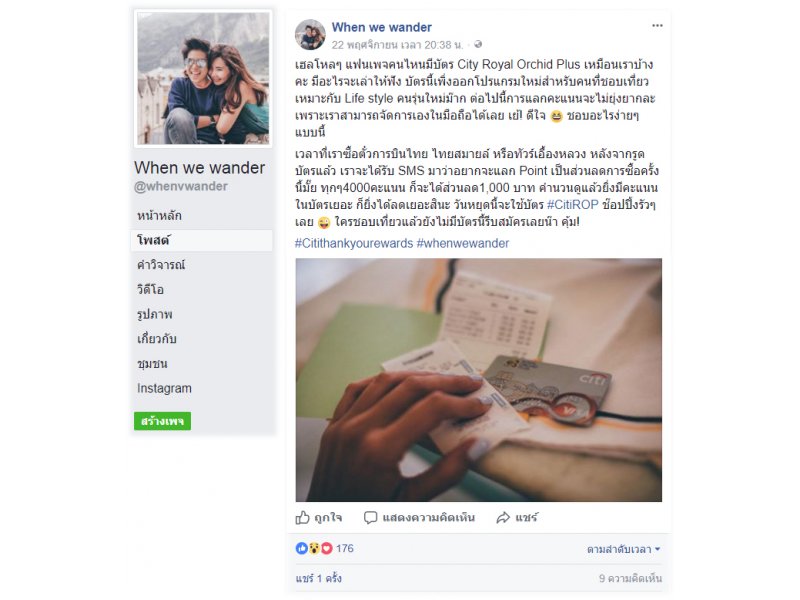Click the thumbs-up Like icon under the post

coord(303,517)
